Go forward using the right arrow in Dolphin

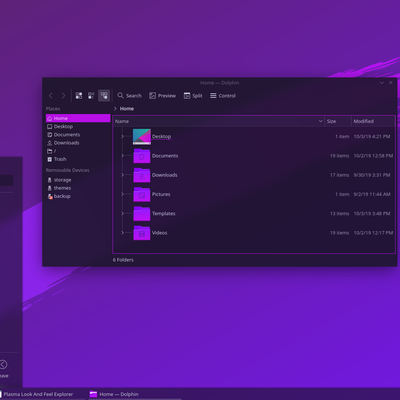[63, 96]
